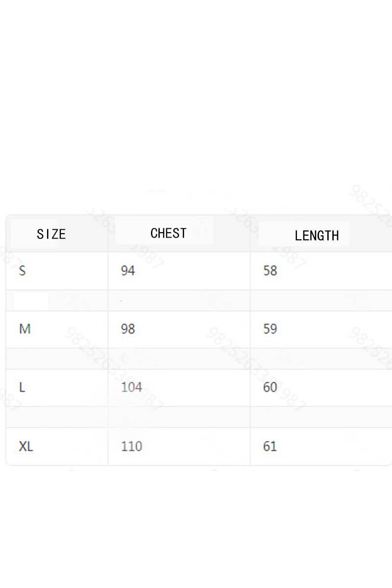Select length value 60

270,387
